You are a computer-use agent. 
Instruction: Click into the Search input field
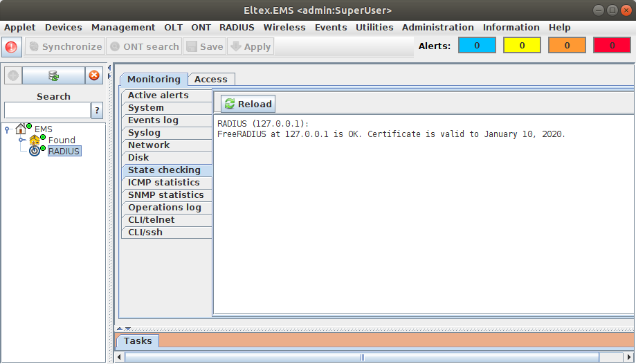click(48, 110)
